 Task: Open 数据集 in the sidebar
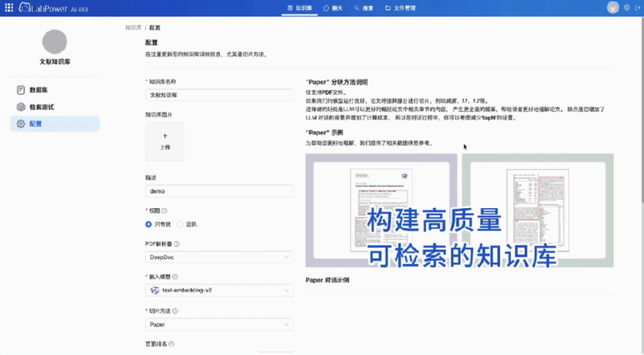(x=55, y=90)
